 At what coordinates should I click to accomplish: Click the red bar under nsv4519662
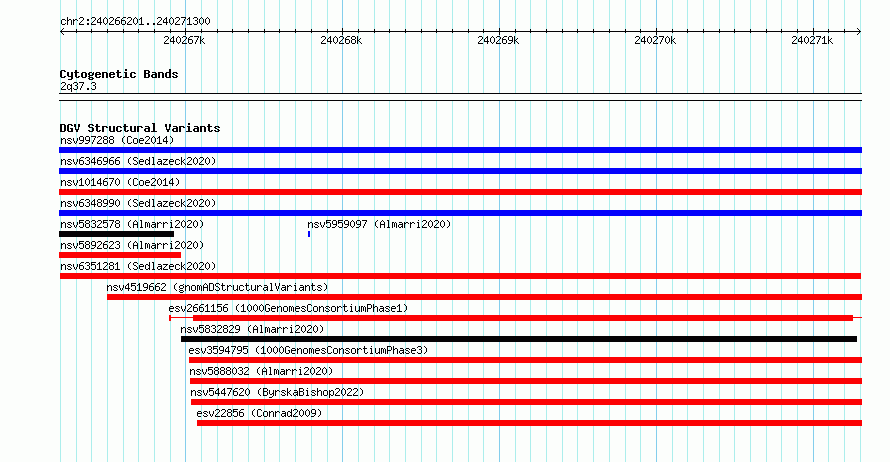click(484, 297)
